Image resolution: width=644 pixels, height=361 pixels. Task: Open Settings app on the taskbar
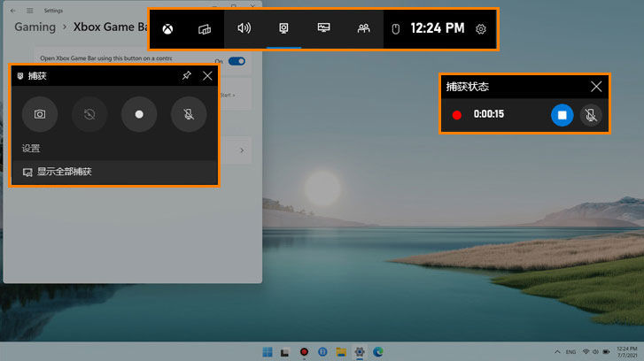pyautogui.click(x=360, y=352)
